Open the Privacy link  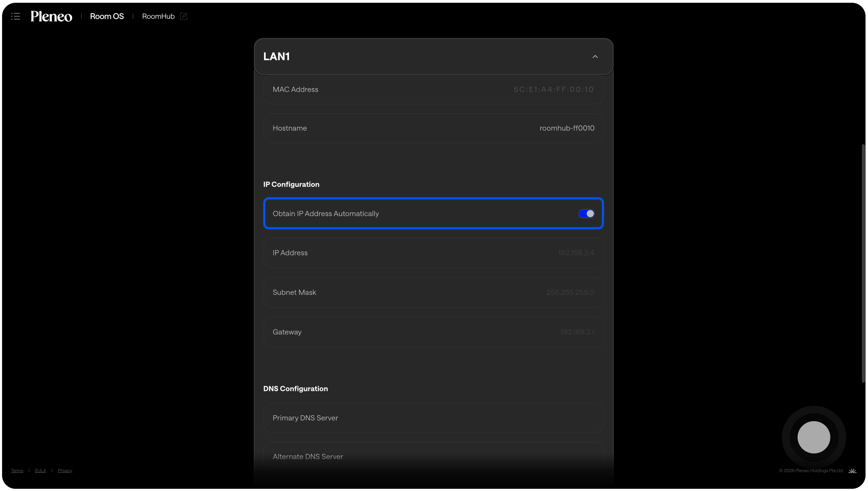tap(65, 470)
